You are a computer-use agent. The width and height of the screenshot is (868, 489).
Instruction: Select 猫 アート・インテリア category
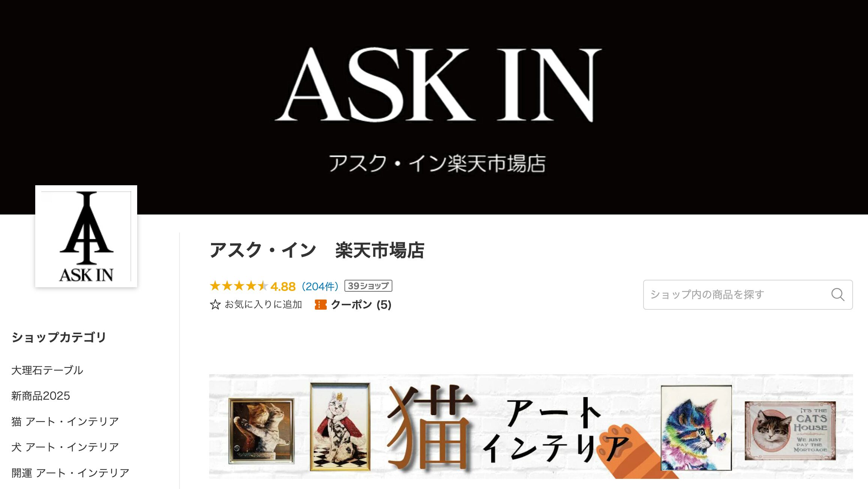(x=65, y=421)
